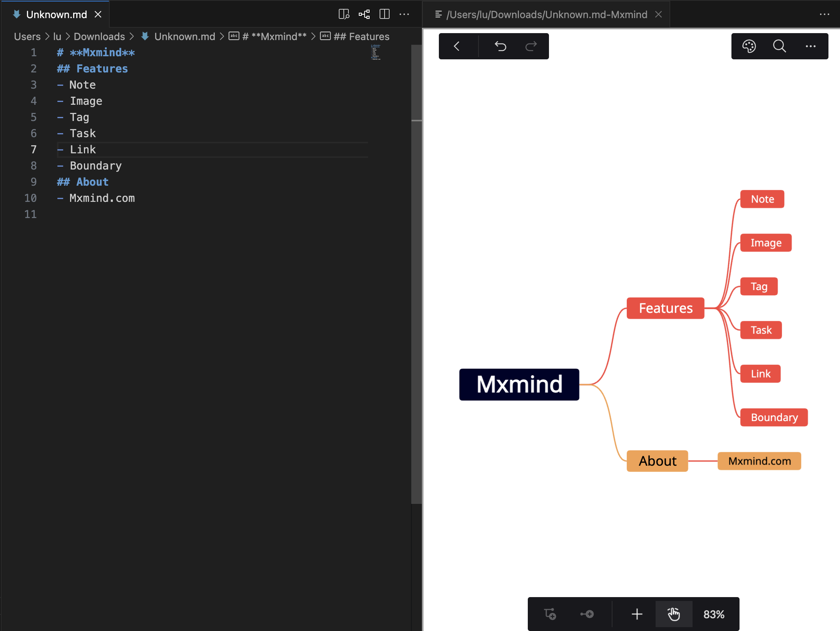The width and height of the screenshot is (840, 631).
Task: Click '- Tag' line in editor
Action: point(73,117)
